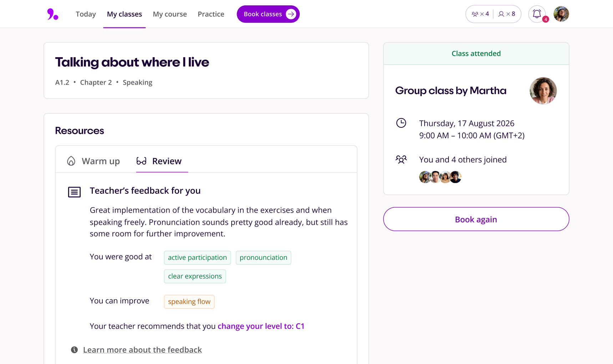The width and height of the screenshot is (613, 364).
Task: Switch to the Warm up tab
Action: coord(94,161)
